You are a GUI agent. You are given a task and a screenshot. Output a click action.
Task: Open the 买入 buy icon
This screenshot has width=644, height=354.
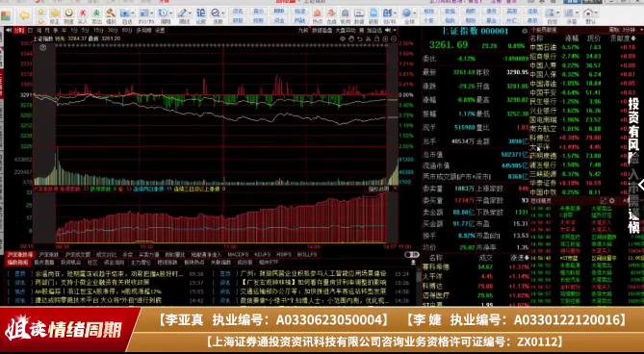(83, 15)
